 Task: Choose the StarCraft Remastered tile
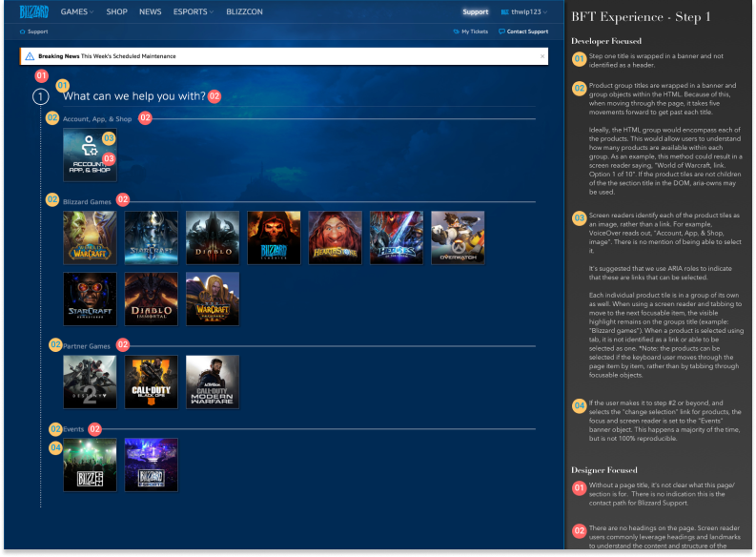coord(90,299)
